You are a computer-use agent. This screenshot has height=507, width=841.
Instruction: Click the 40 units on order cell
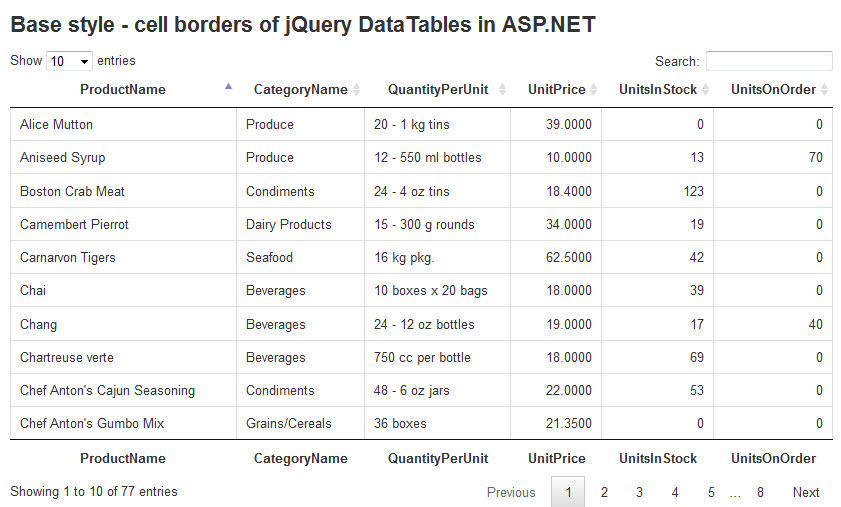point(773,324)
